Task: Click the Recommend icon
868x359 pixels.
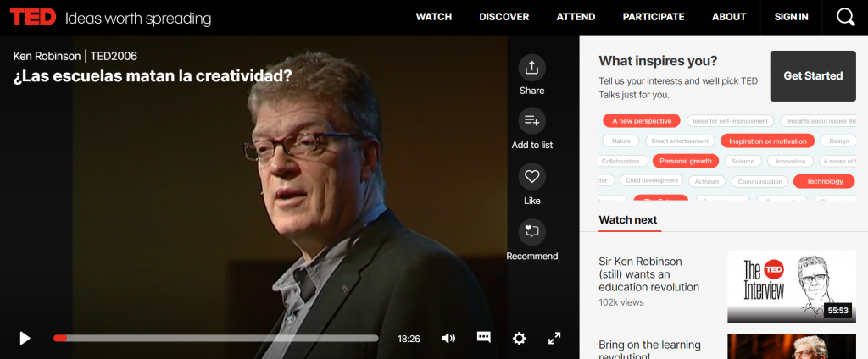Action: click(x=531, y=232)
